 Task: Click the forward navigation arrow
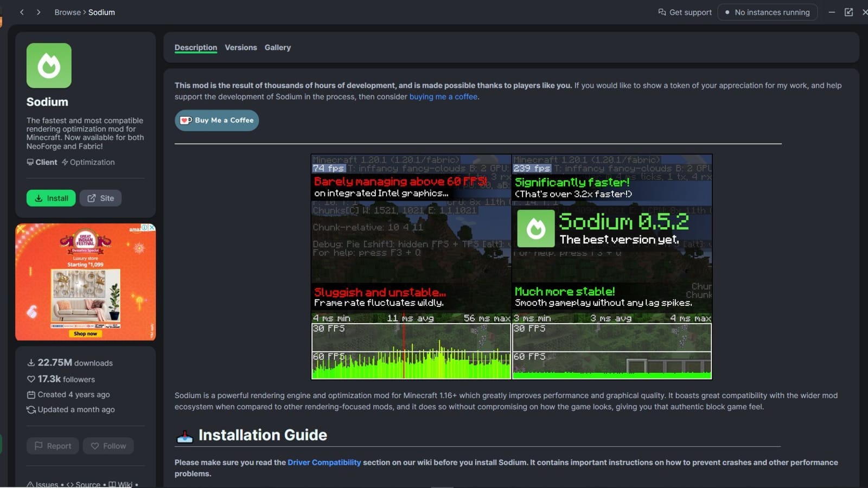(39, 12)
